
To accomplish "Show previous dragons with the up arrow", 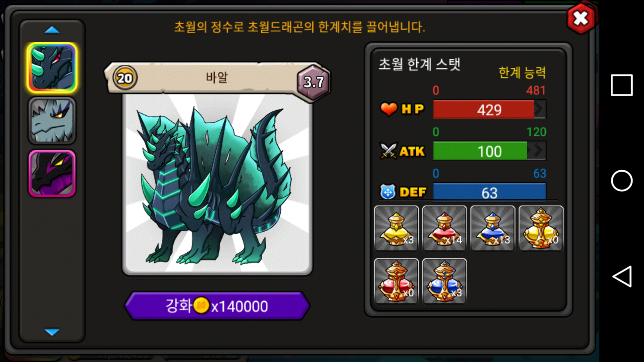I will coord(52,31).
